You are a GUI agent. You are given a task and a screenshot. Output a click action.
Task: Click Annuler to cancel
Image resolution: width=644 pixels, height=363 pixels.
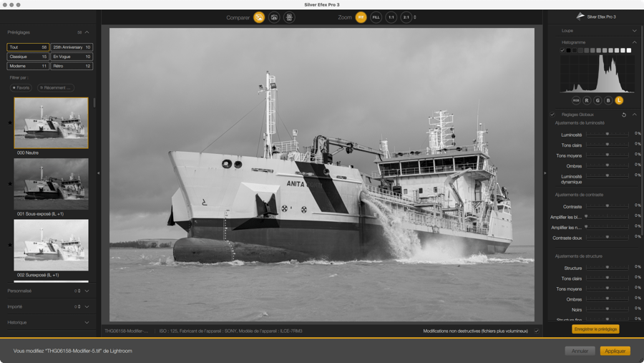click(x=580, y=351)
